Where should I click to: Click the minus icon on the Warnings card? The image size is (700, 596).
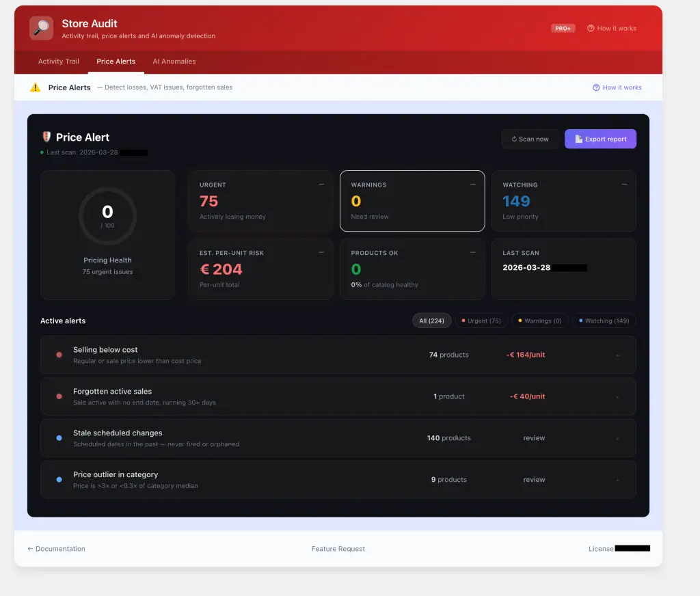[472, 185]
